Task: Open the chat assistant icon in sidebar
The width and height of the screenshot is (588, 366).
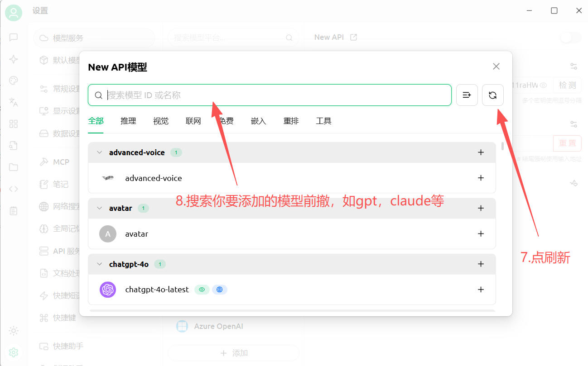Action: pyautogui.click(x=14, y=37)
